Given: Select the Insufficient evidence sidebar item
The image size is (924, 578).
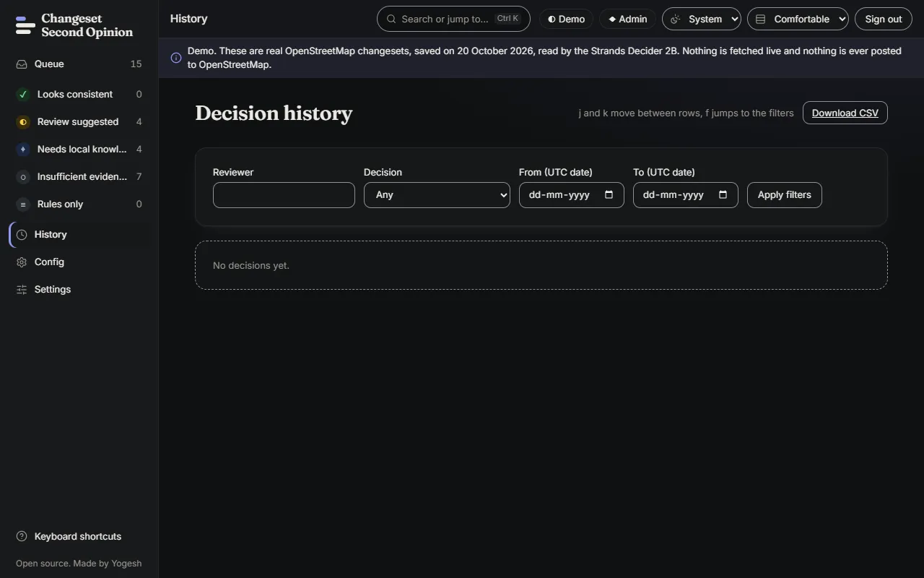Looking at the screenshot, I should tap(79, 177).
